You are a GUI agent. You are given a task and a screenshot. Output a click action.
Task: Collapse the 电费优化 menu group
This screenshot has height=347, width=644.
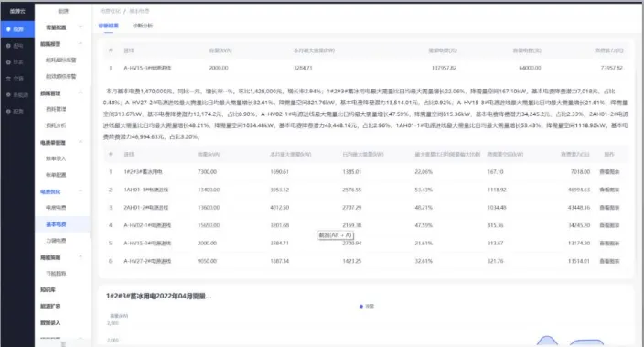click(80, 191)
